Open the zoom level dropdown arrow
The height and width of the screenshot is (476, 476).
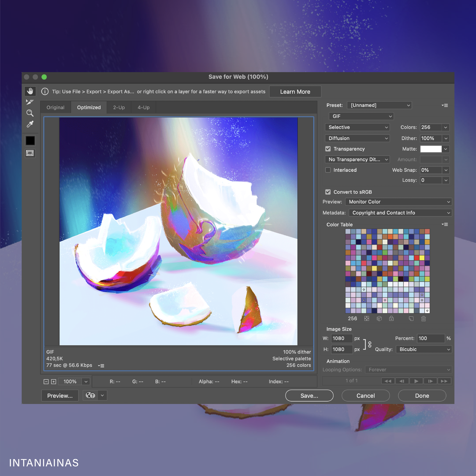coord(86,382)
